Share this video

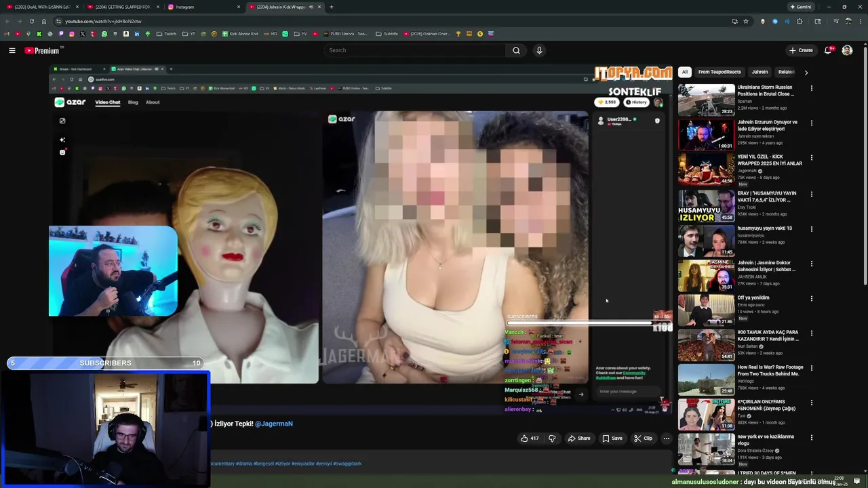(579, 439)
